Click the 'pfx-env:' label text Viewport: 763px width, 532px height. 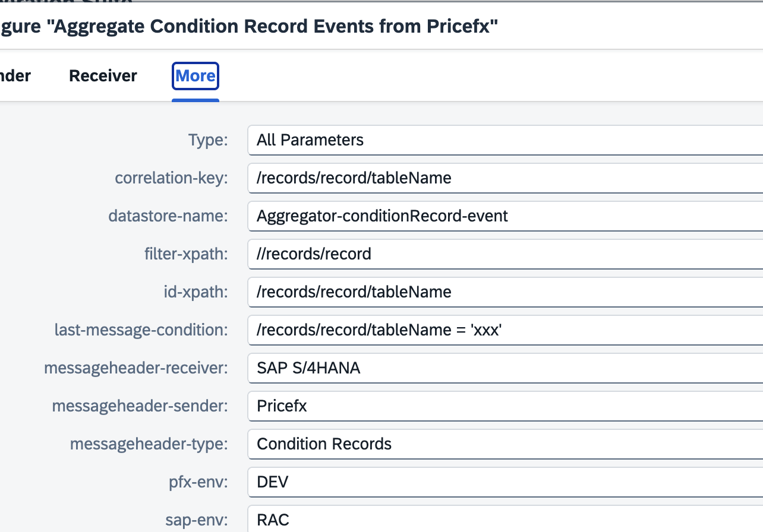(x=198, y=482)
